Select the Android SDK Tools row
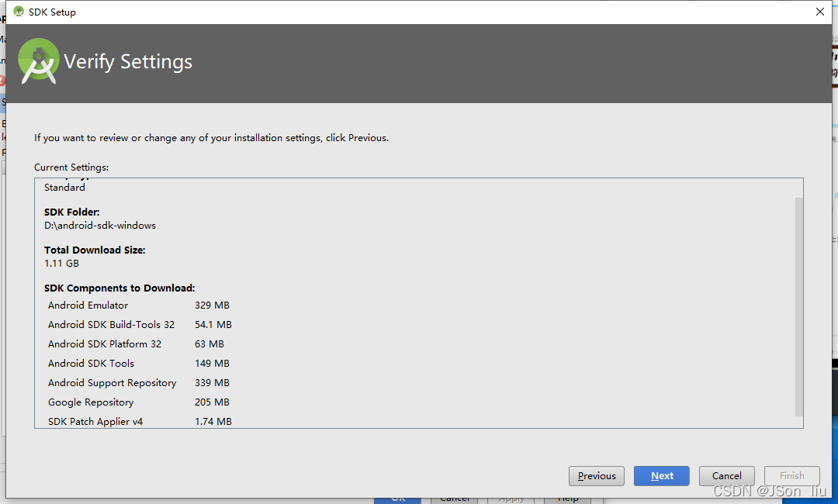The height and width of the screenshot is (504, 838). click(x=139, y=364)
